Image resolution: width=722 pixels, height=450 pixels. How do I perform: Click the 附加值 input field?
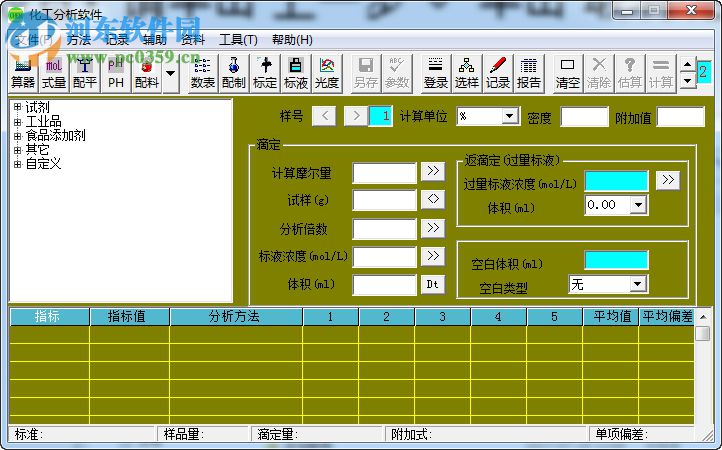(681, 117)
